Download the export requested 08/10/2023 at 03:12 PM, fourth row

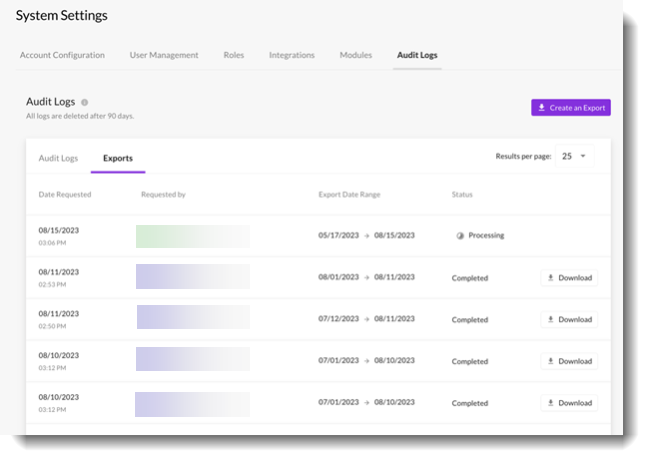point(569,361)
